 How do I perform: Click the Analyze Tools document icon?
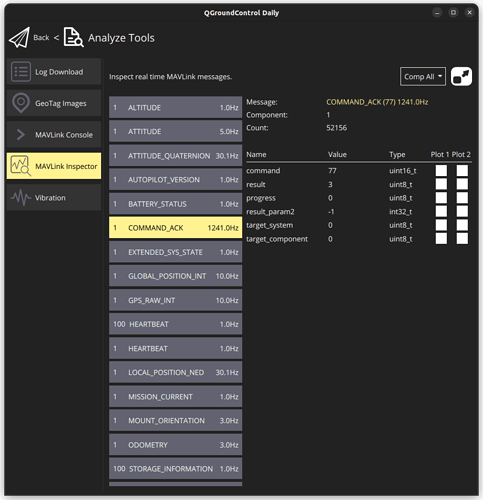point(73,37)
